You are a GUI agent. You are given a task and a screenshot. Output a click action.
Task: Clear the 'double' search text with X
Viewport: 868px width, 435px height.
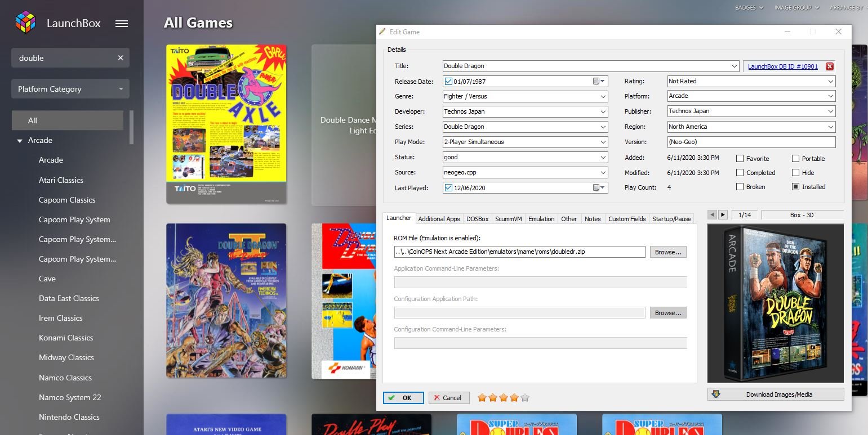point(120,58)
